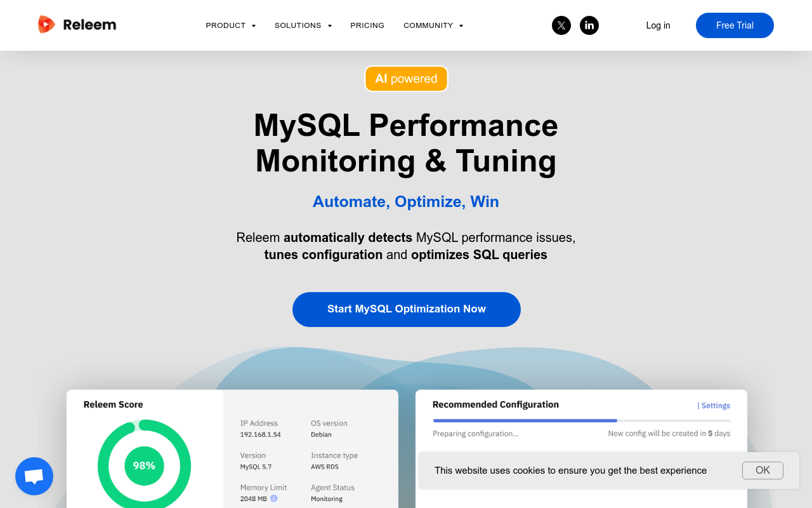
Task: Click the 'AWS RDS' instance type value
Action: 325,467
